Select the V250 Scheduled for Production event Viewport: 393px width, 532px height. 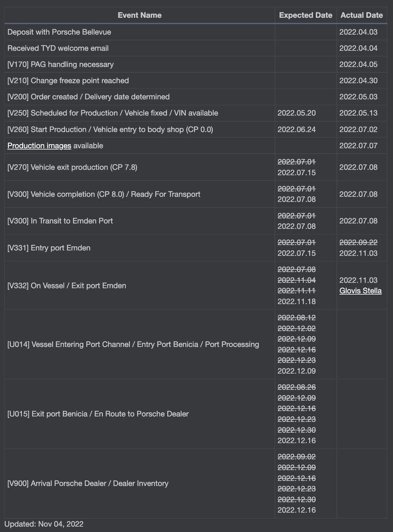(113, 113)
